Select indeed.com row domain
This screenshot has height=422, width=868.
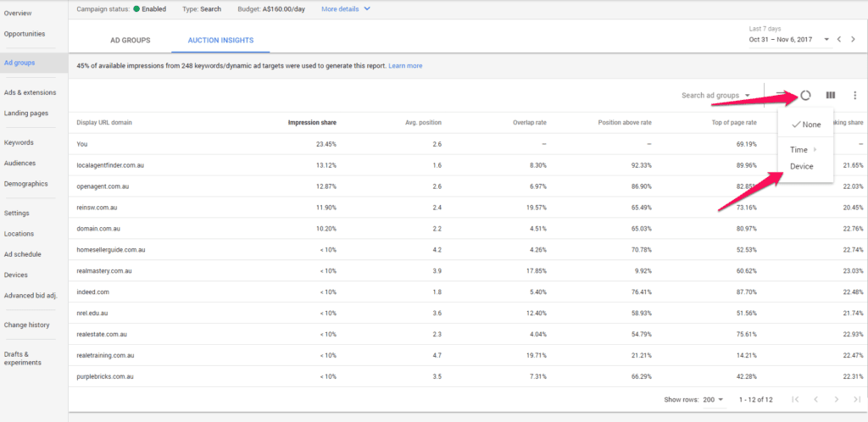coord(93,292)
